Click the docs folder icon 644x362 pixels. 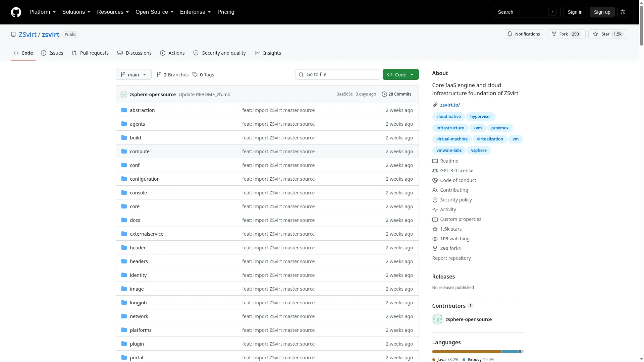124,220
